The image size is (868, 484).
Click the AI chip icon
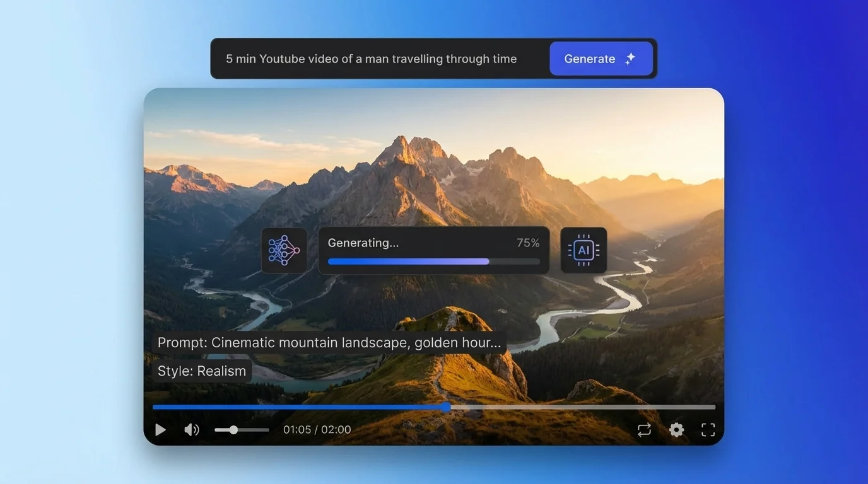pyautogui.click(x=584, y=250)
